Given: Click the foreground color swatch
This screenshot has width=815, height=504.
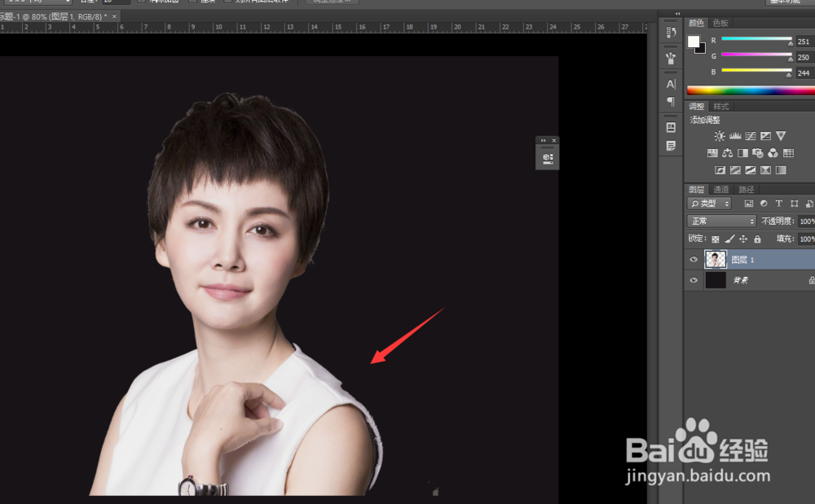Looking at the screenshot, I should (x=694, y=42).
